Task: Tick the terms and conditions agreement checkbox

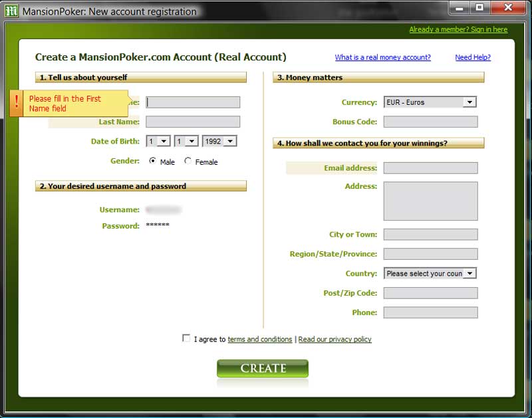Action: click(x=186, y=338)
